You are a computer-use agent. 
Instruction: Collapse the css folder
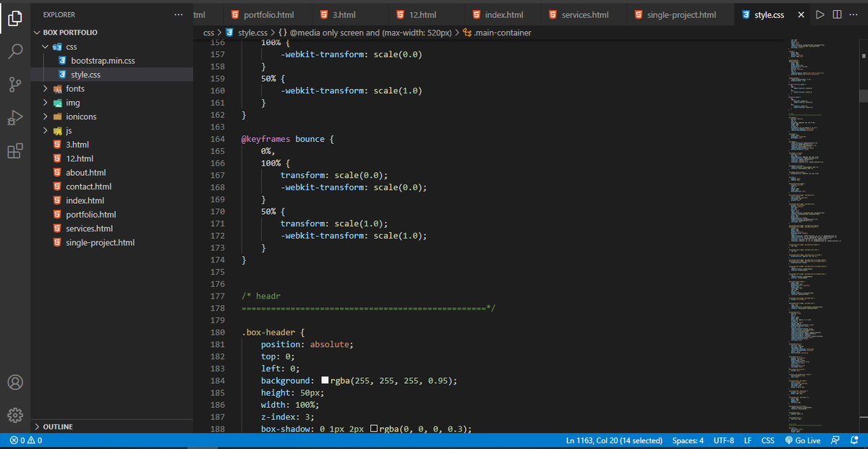46,47
